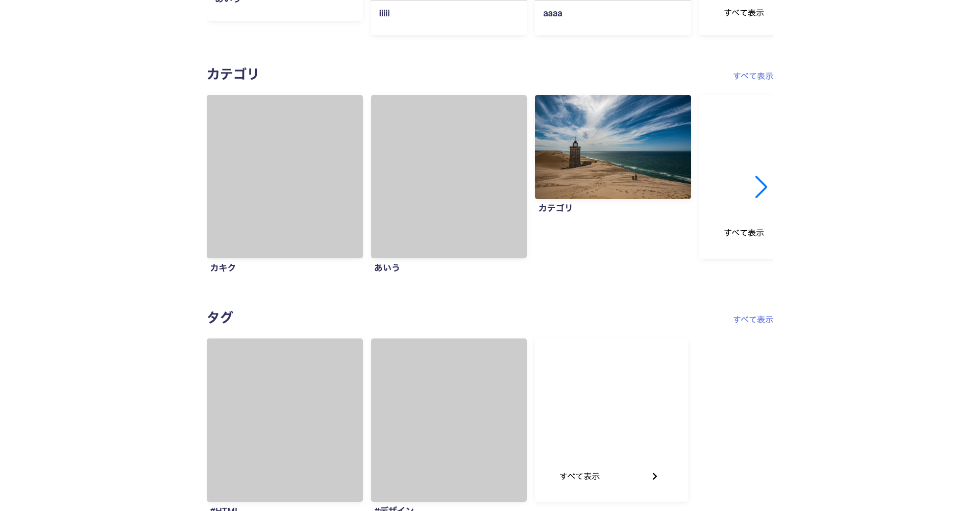980x511 pixels.
Task: Click the カテゴリ label under the lighthouse photo
Action: click(x=555, y=208)
